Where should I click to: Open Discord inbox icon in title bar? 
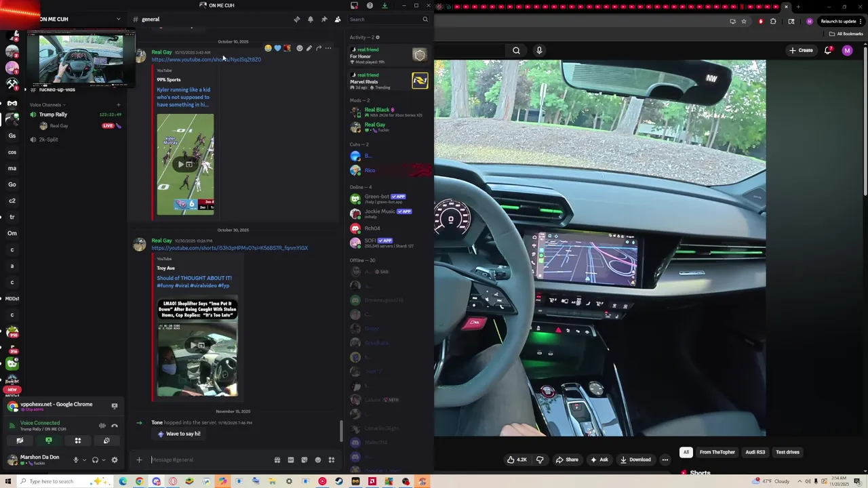tap(354, 5)
